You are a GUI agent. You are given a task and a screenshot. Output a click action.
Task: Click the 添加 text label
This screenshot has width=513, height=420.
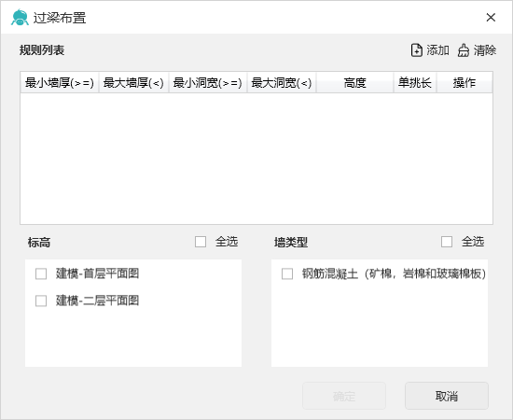click(x=437, y=50)
